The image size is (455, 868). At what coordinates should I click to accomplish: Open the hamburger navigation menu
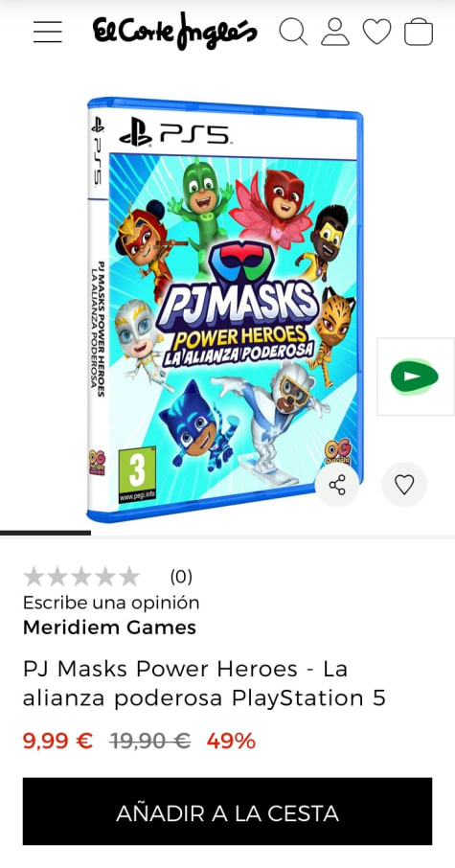click(48, 32)
